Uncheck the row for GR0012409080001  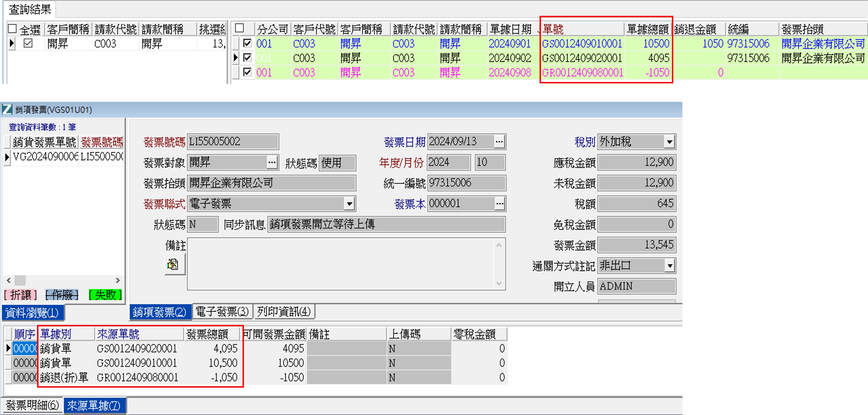click(x=247, y=72)
